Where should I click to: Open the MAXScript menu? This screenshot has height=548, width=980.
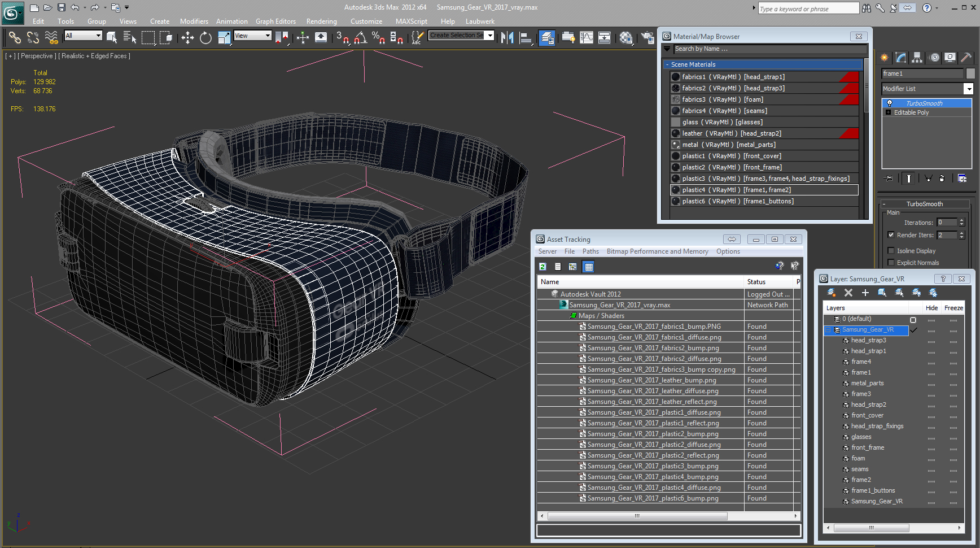411,21
